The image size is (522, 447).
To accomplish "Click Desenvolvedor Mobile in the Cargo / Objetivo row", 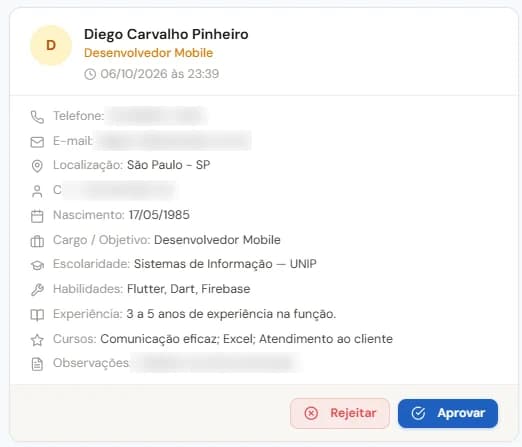I will coord(217,240).
